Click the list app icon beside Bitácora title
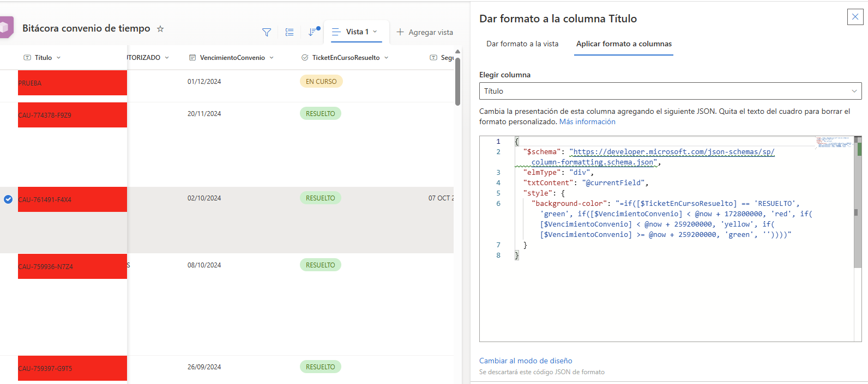Viewport: 868px width, 384px height. [x=6, y=27]
